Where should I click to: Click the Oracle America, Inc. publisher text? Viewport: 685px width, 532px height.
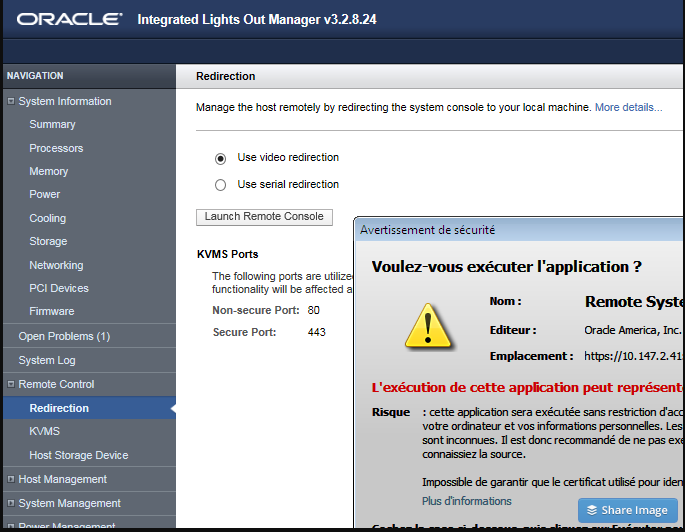(633, 330)
